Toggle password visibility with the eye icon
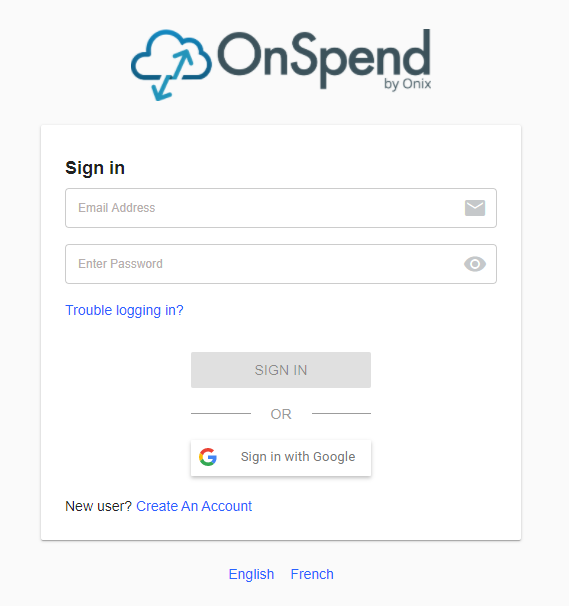Screen dimensions: 569x606 tap(475, 264)
